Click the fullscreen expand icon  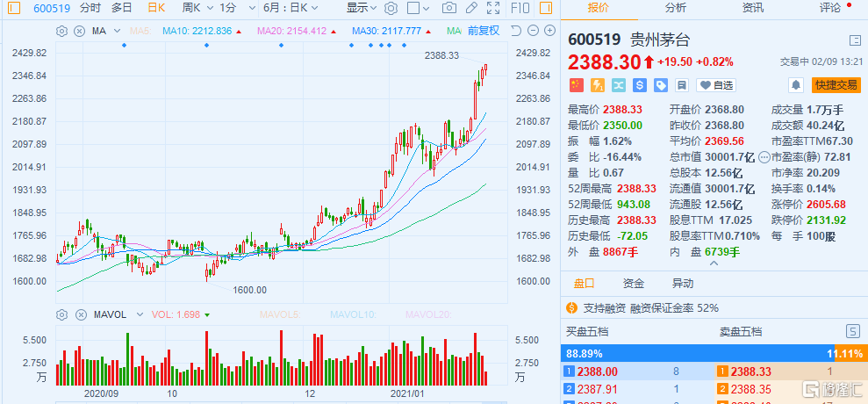[492, 8]
